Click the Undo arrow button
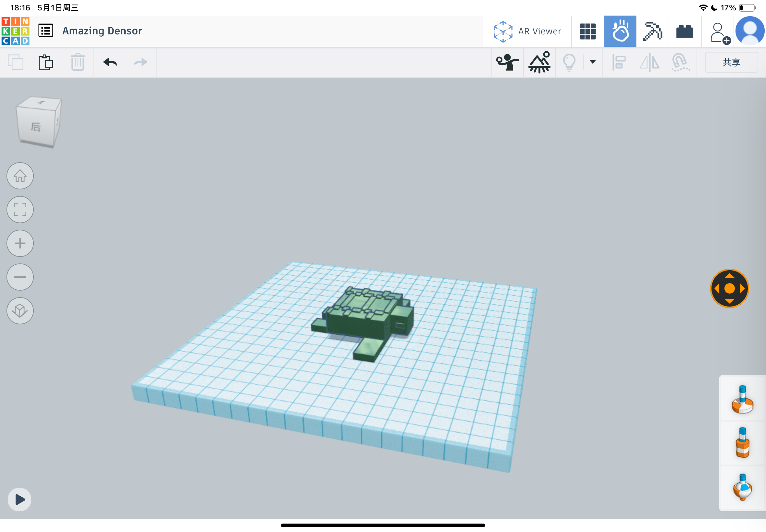 click(x=110, y=62)
